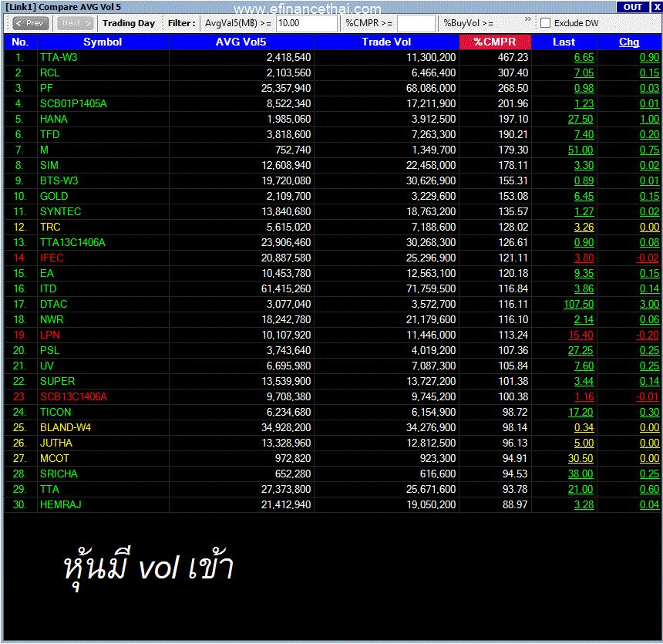Select symbol SUPER
Screen dimensions: 663x644
point(58,382)
